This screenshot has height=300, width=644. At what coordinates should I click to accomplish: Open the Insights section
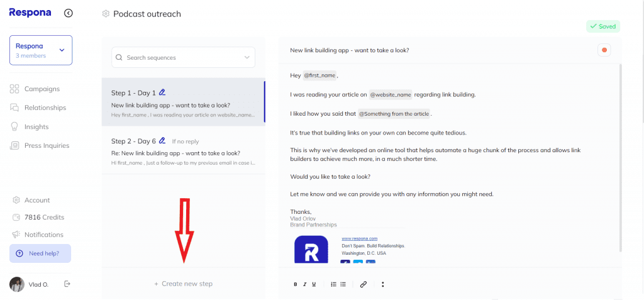(30, 126)
